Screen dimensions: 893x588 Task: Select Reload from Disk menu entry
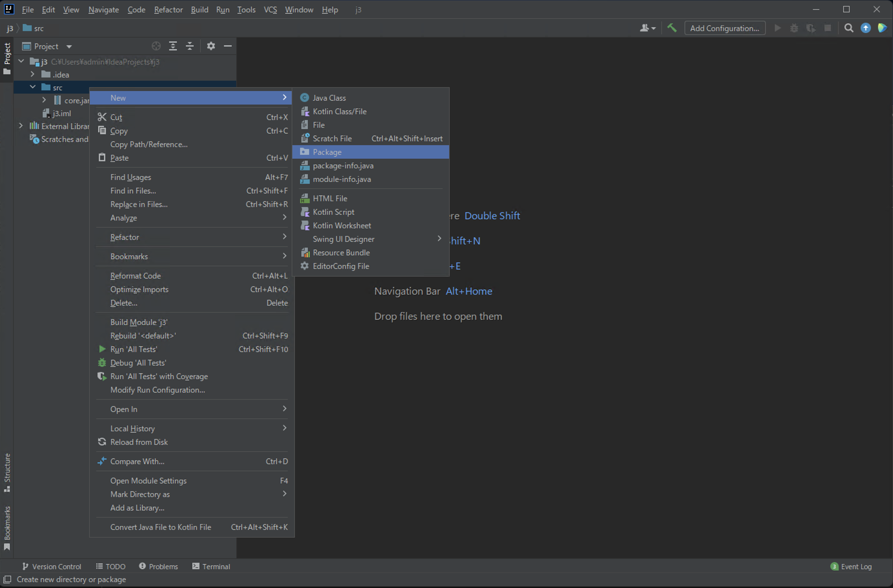point(139,442)
